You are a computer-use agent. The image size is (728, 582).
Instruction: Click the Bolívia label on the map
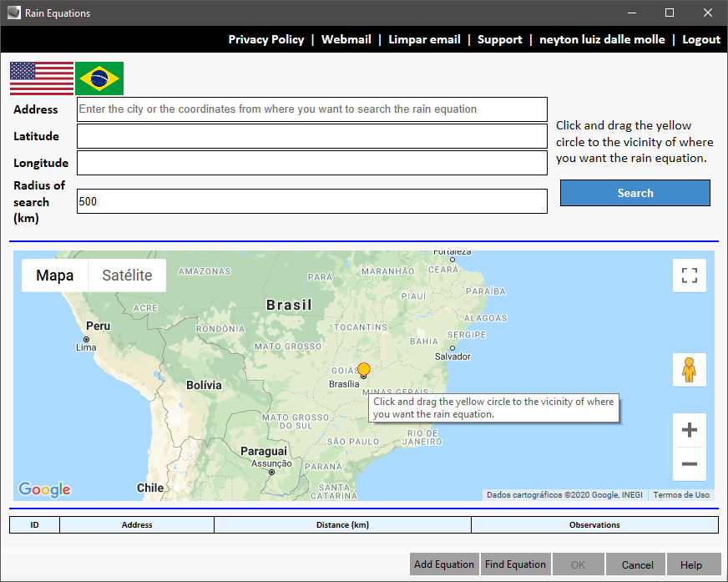tap(204, 385)
